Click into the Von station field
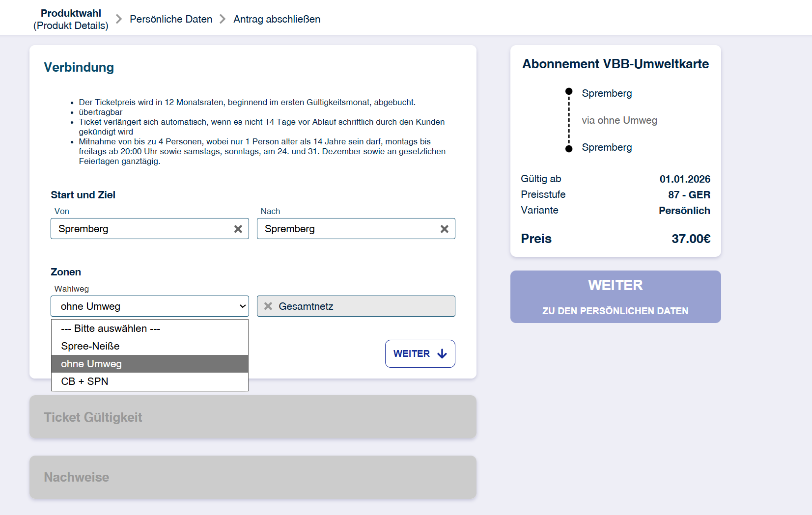Screen dimensions: 812x515 pos(142,229)
